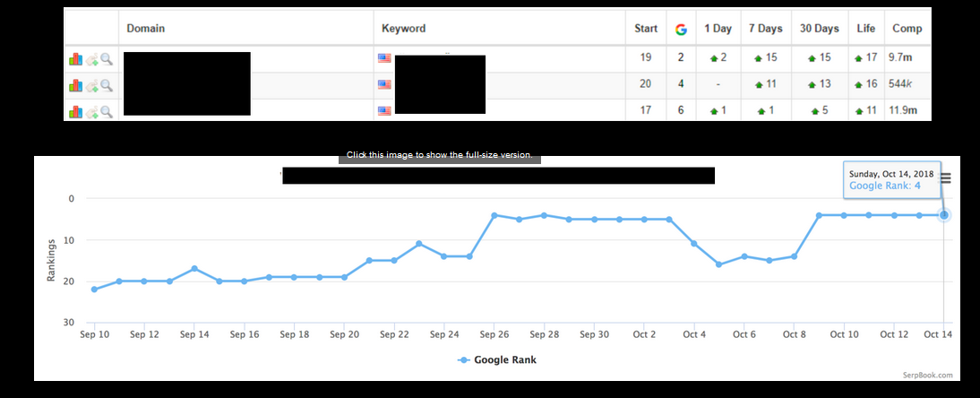Sort by the Life column header
Image resolution: width=980 pixels, height=398 pixels.
tap(866, 28)
